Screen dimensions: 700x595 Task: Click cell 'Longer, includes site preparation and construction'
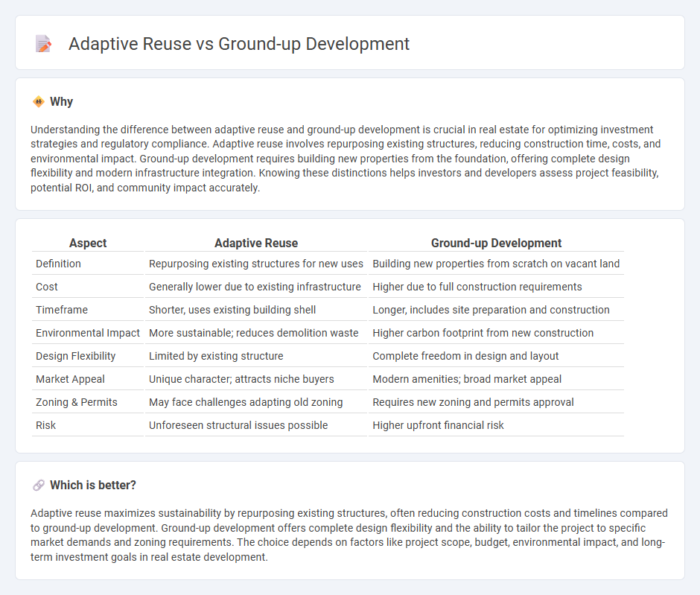coord(496,310)
